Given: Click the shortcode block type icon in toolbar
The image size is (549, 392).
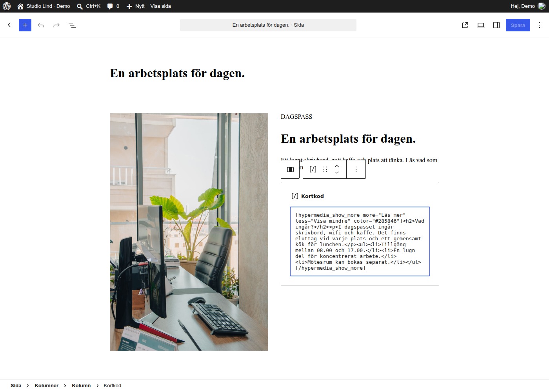Looking at the screenshot, I should [313, 169].
